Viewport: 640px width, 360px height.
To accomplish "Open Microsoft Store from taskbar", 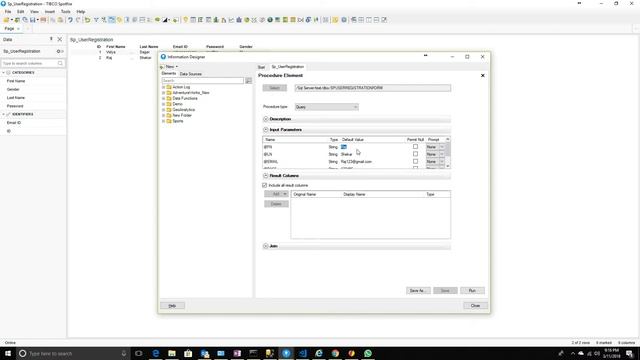I will (188, 353).
